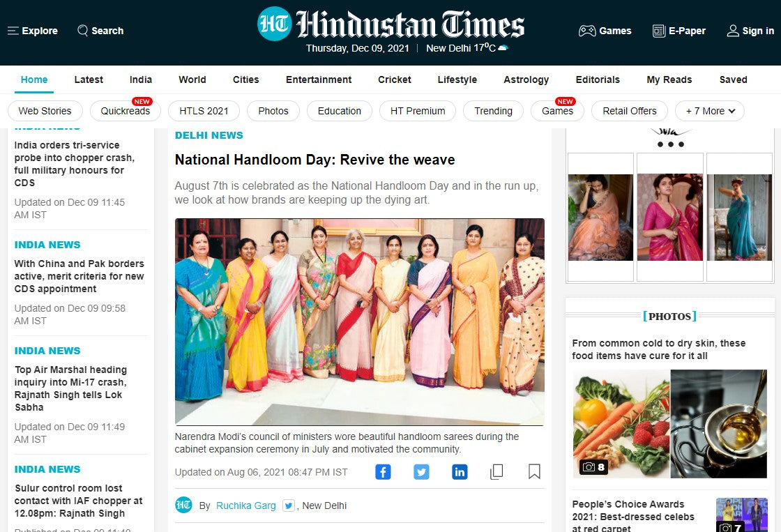781x532 pixels.
Task: Copy the article link using the copy icon
Action: 496,472
